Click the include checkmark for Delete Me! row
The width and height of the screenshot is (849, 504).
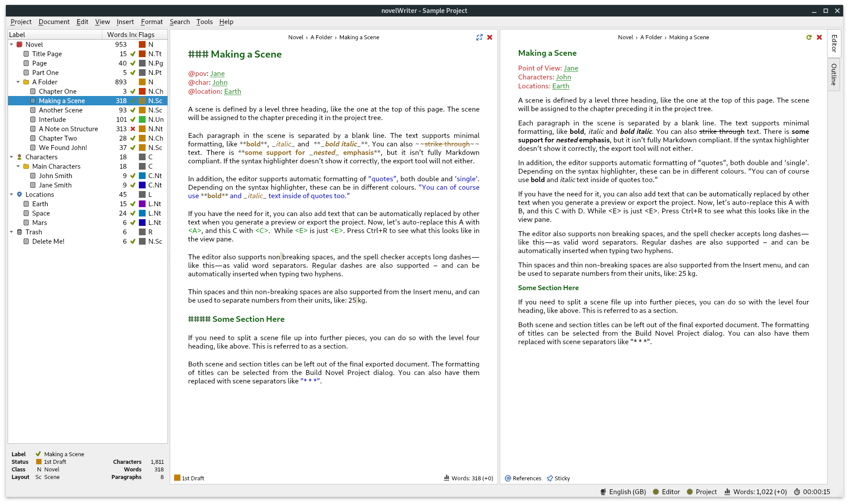133,242
